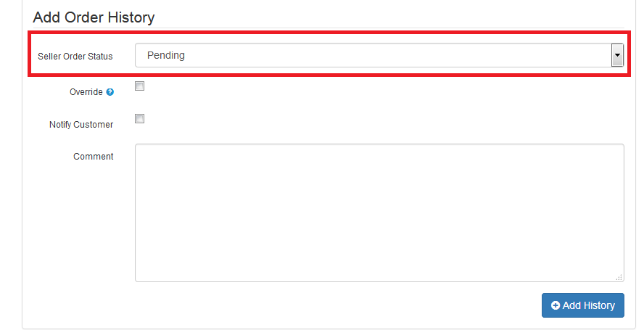Click the Comment box resize grip corner

tap(619, 277)
